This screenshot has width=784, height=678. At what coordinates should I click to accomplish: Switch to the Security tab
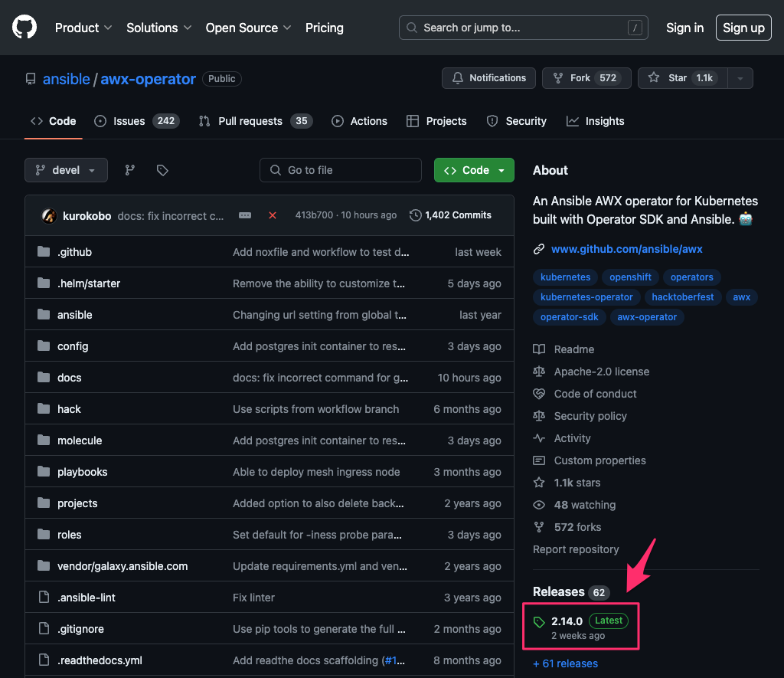[517, 121]
